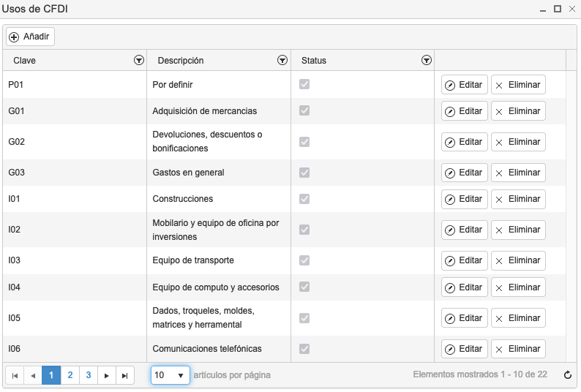Delete the G02 Devoluciones row

pos(518,142)
